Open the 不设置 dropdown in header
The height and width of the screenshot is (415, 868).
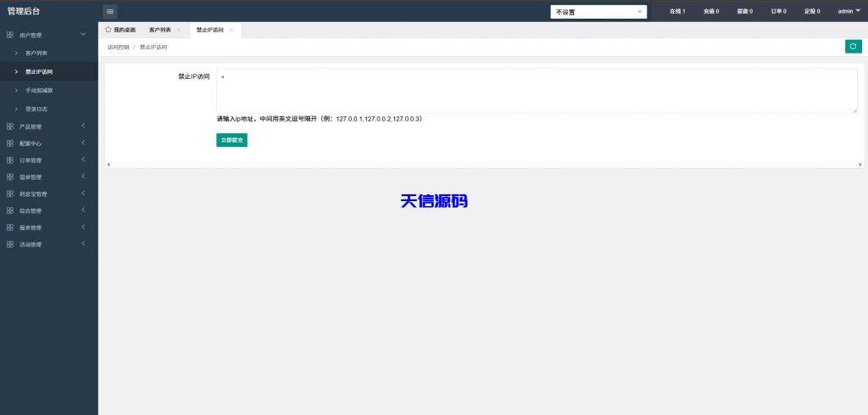(598, 12)
